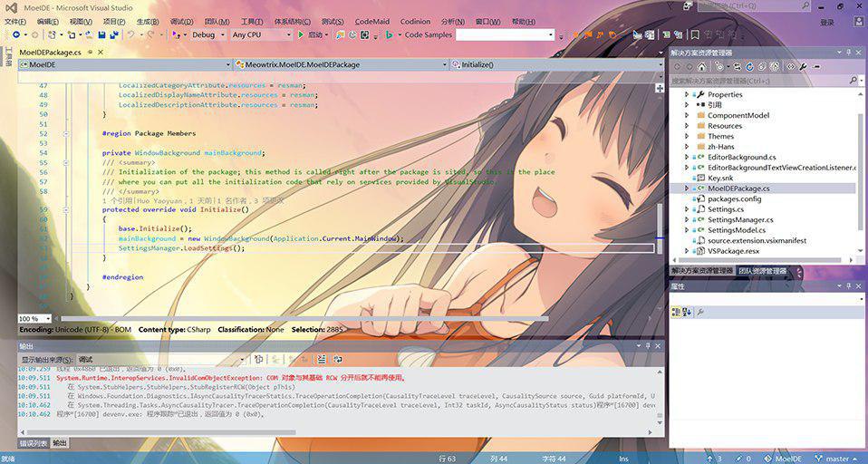Select source.extension.vsixmanifest in Solution Explorer
The width and height of the screenshot is (868, 464).
757,241
